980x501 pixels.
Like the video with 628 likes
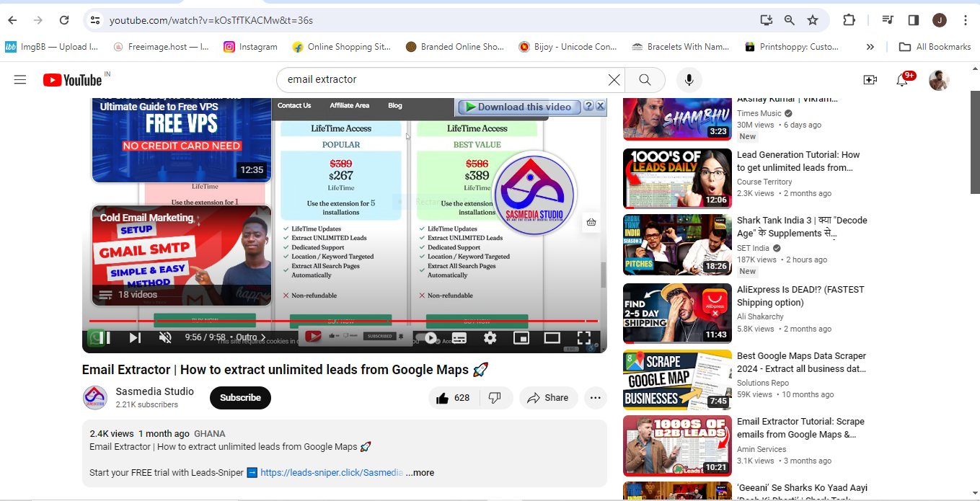453,398
